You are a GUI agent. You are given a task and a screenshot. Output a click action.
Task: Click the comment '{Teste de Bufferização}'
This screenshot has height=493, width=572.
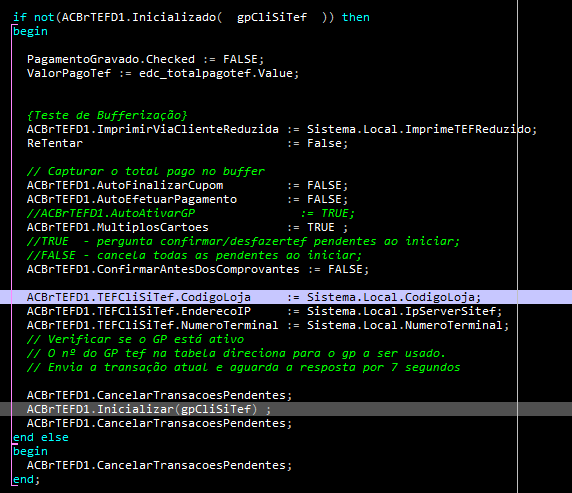click(x=107, y=115)
